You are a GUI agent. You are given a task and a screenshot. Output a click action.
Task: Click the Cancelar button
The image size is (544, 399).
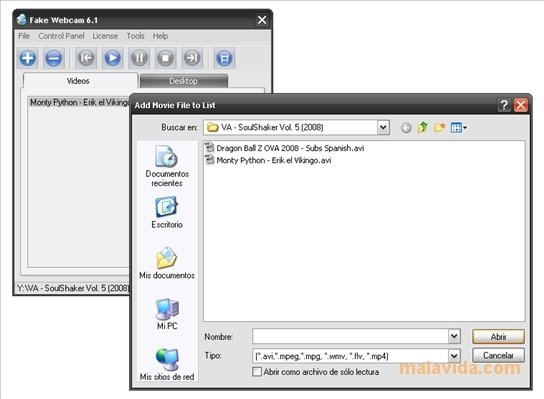(498, 356)
